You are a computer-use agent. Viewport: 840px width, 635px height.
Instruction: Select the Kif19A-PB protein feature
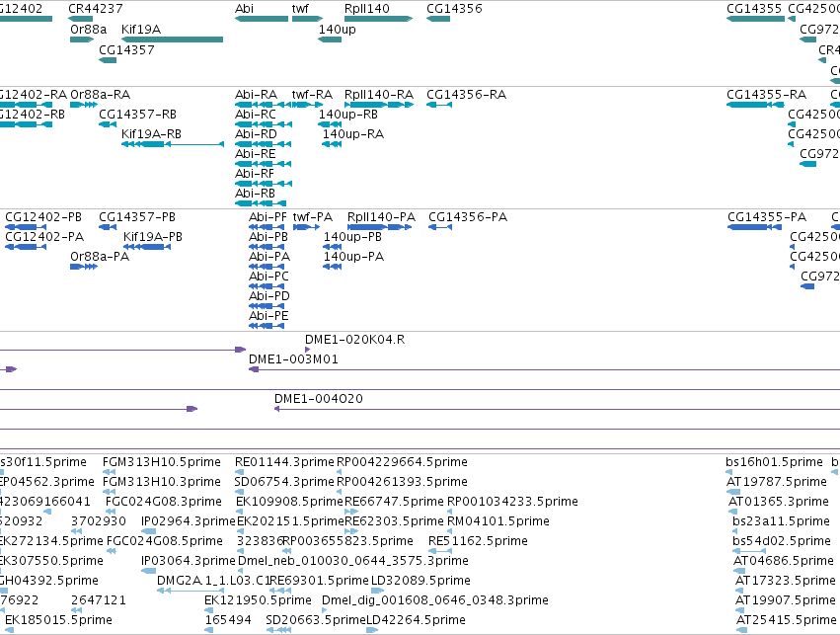(x=147, y=247)
